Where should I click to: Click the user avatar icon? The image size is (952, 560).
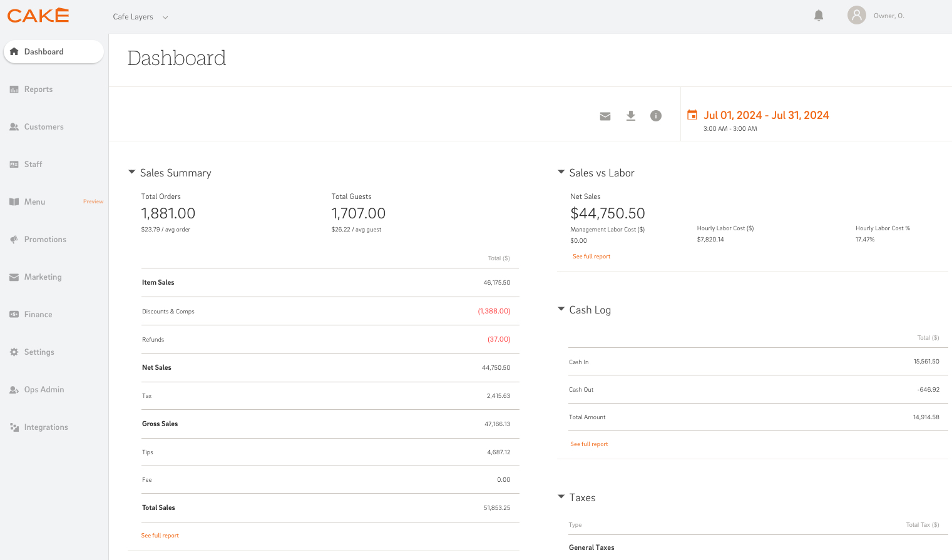[x=856, y=16]
